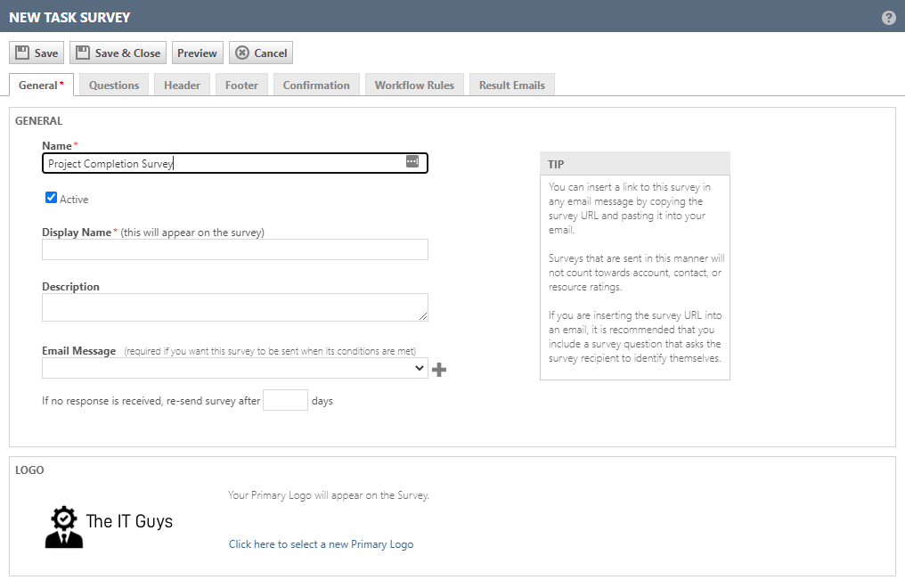This screenshot has width=905, height=588.
Task: Uncheck the Active checkbox
Action: pyautogui.click(x=52, y=198)
